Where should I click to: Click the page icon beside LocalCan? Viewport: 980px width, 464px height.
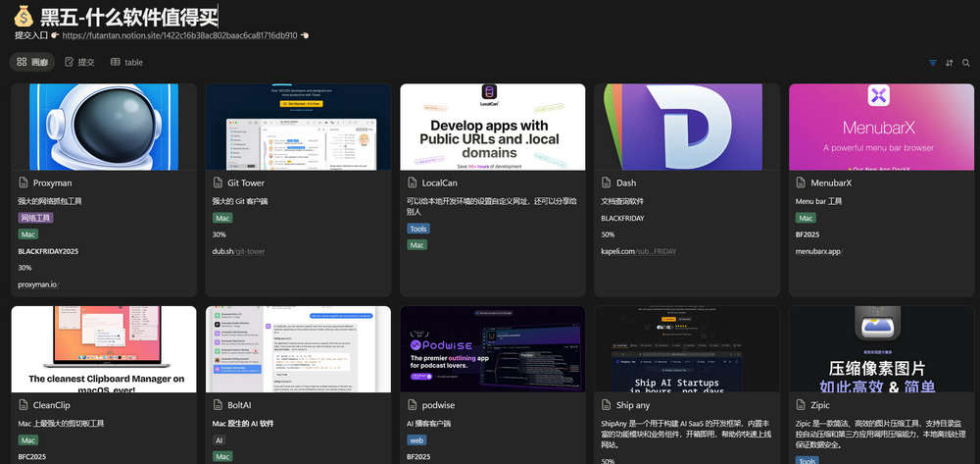(412, 182)
